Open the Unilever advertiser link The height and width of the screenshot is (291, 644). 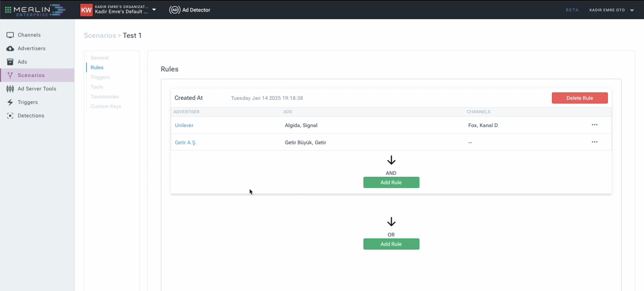[x=184, y=125]
